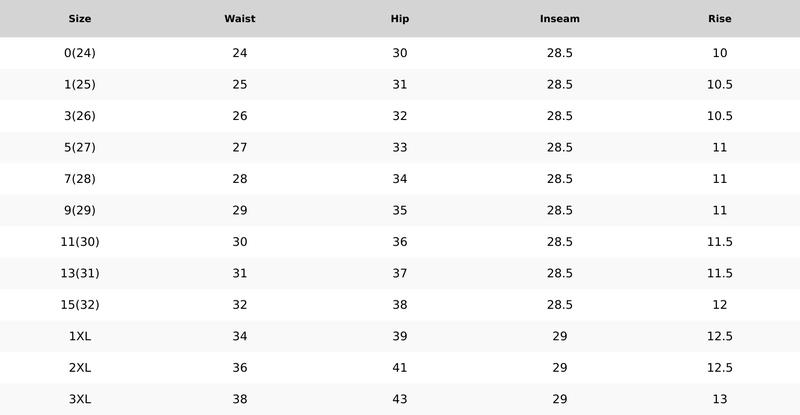Click the waist value 34 for 1XL
Screen dimensions: 800x415
(x=240, y=336)
